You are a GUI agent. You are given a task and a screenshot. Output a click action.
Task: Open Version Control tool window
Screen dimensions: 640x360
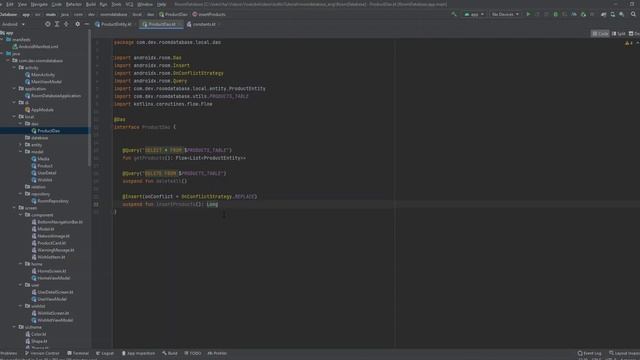coord(42,353)
